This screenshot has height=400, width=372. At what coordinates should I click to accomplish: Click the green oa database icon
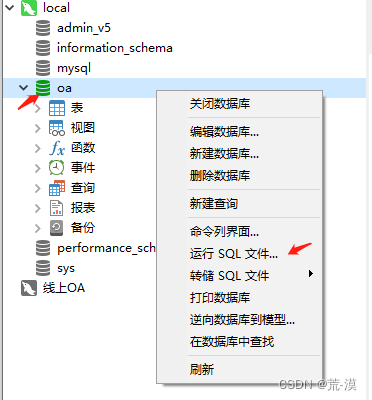point(43,88)
